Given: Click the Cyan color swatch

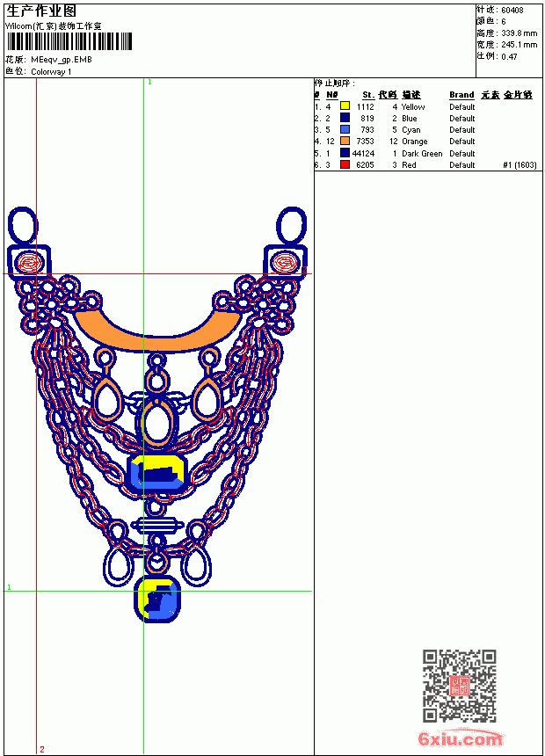Looking at the screenshot, I should [345, 129].
